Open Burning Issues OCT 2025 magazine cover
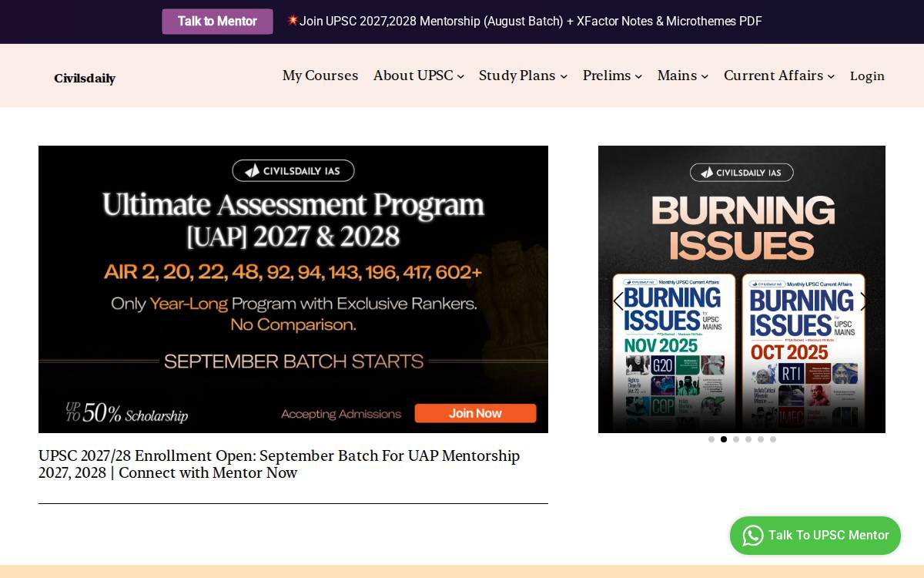 803,353
